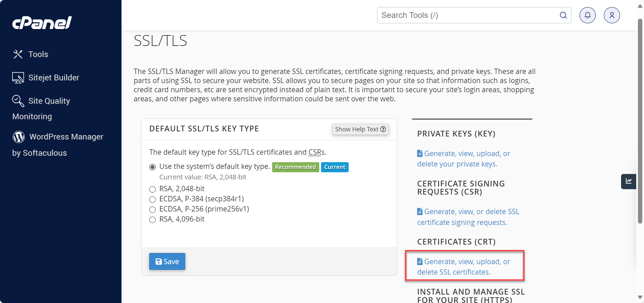
Task: Focus the Search Tools input field
Action: pos(467,15)
